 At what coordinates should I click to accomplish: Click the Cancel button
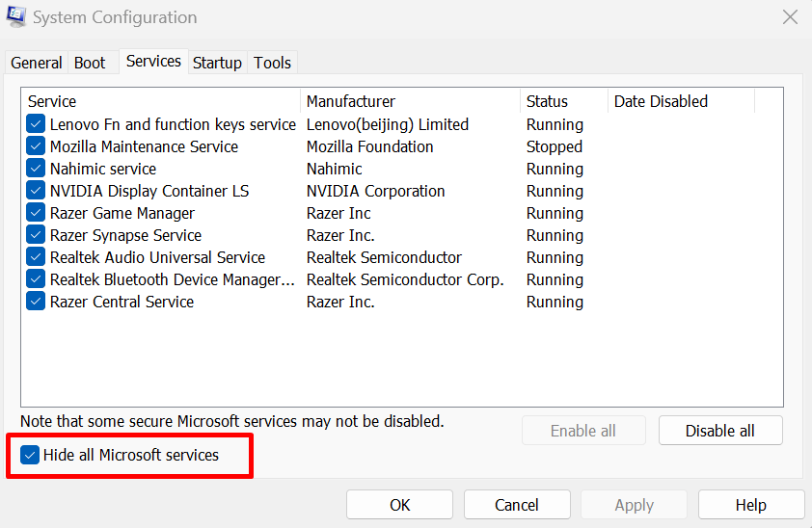(517, 505)
